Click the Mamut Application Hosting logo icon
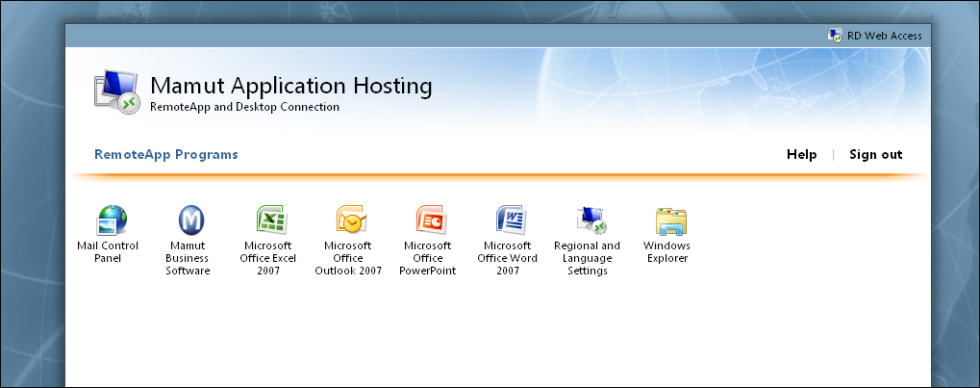980x388 pixels. pos(116,92)
